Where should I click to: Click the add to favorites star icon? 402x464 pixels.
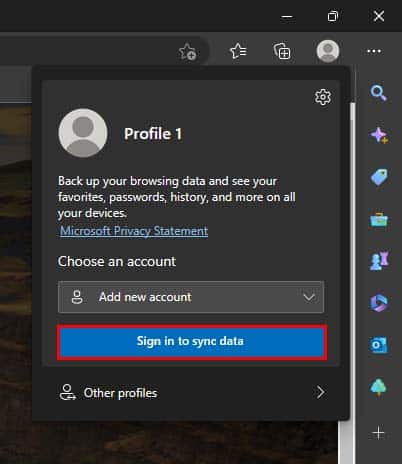coord(188,52)
